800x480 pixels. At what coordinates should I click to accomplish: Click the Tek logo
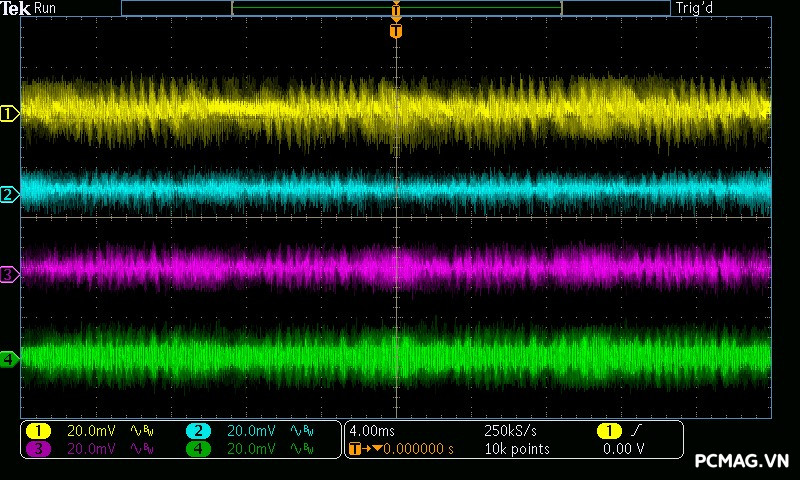[16, 8]
